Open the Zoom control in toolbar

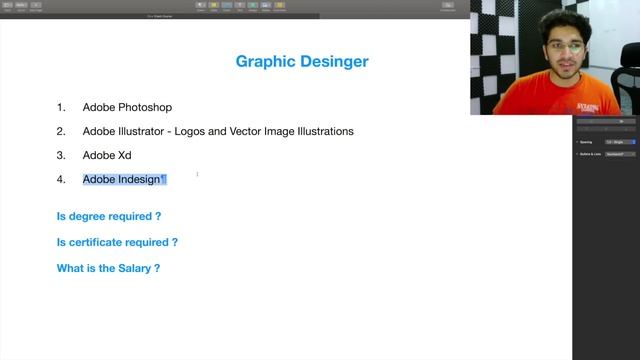[21, 5]
